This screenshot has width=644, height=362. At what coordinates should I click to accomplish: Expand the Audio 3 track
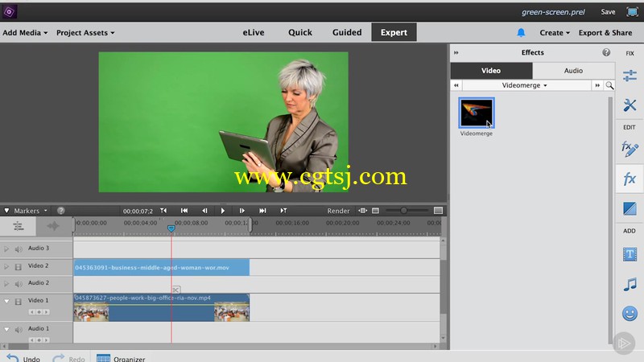click(6, 249)
